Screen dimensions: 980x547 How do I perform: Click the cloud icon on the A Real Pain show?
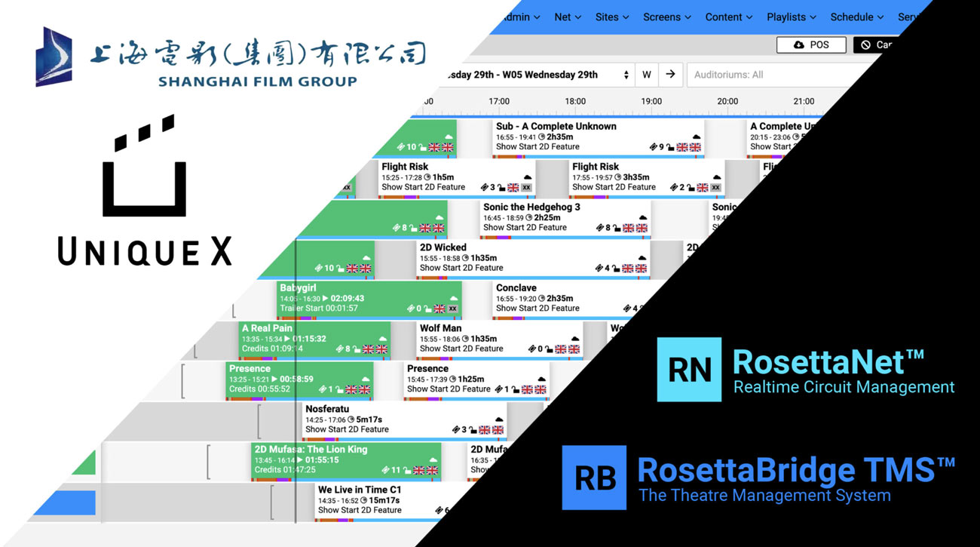click(383, 340)
